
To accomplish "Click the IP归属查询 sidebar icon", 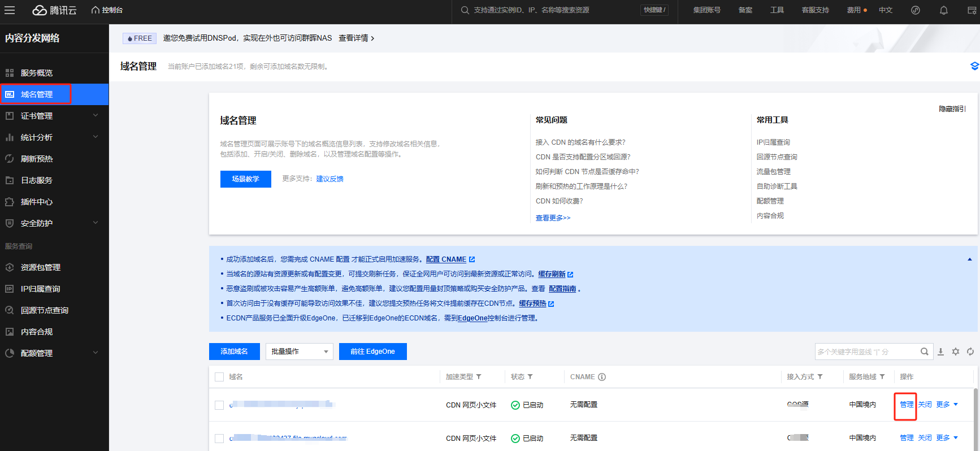I will [10, 289].
